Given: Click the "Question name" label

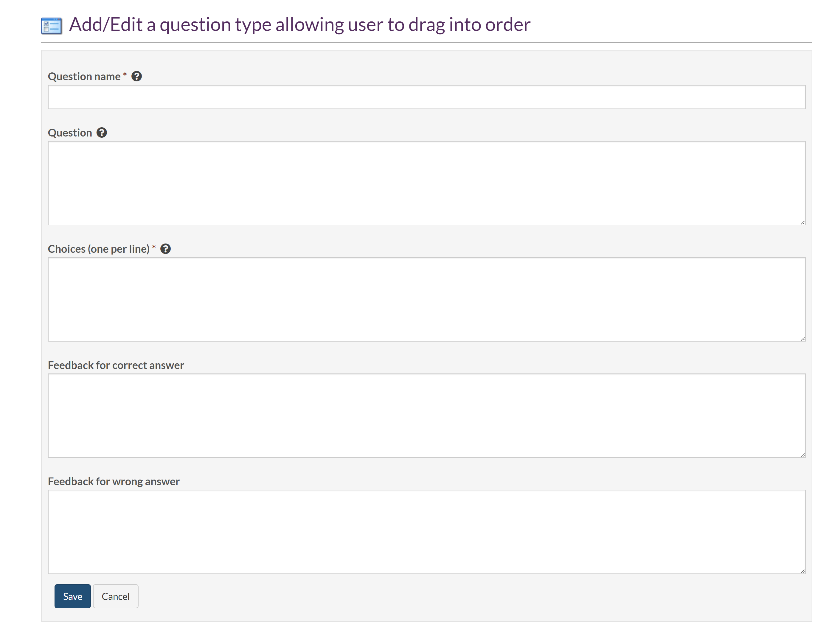Looking at the screenshot, I should pyautogui.click(x=84, y=76).
